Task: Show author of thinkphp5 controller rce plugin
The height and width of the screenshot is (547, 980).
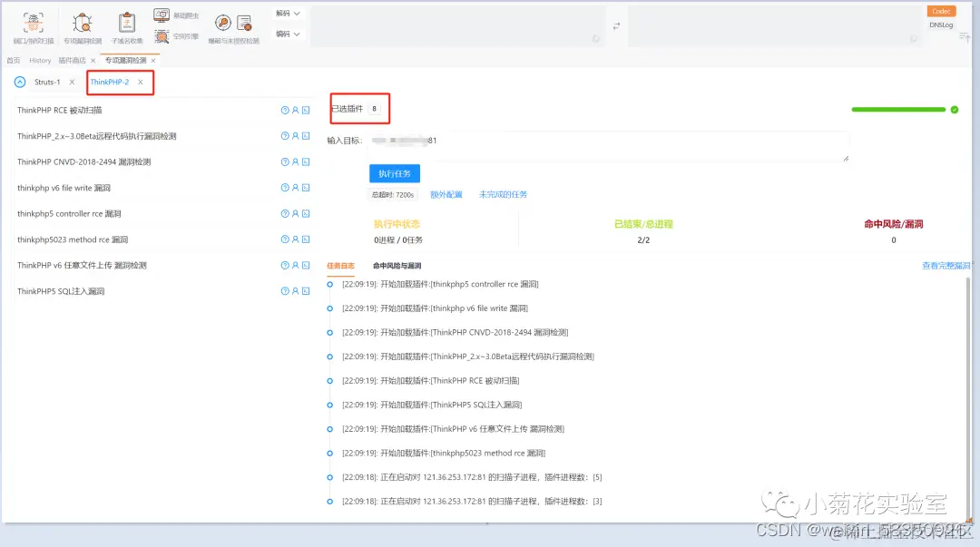Action: [x=296, y=214]
